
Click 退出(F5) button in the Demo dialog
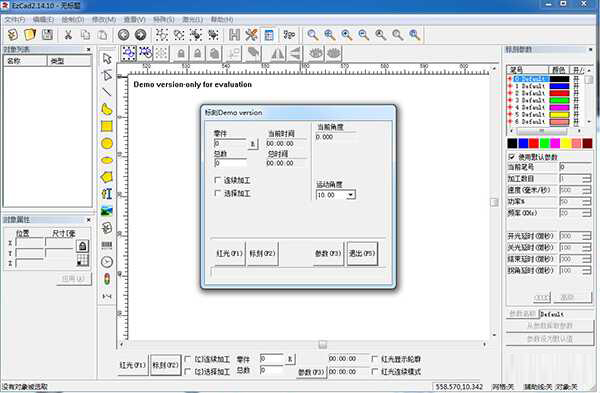coord(362,253)
